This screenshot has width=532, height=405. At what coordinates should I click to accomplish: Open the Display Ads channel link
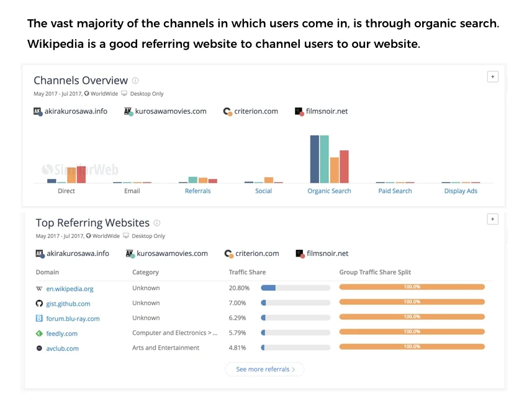click(461, 191)
